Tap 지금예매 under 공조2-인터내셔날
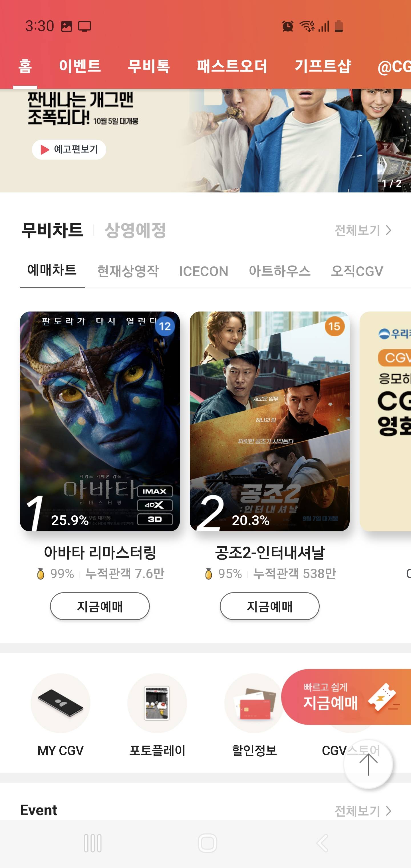The width and height of the screenshot is (411, 868). (x=269, y=606)
